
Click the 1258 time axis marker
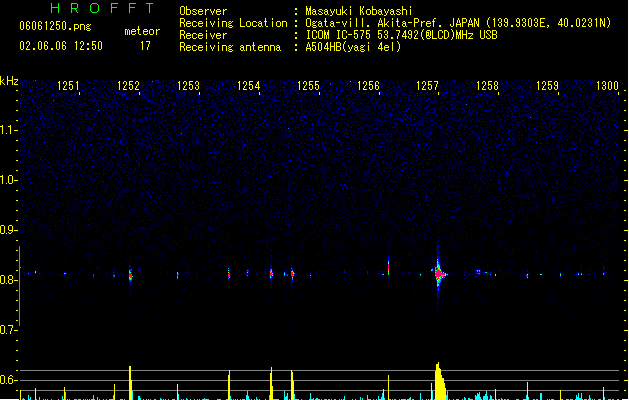point(487,86)
